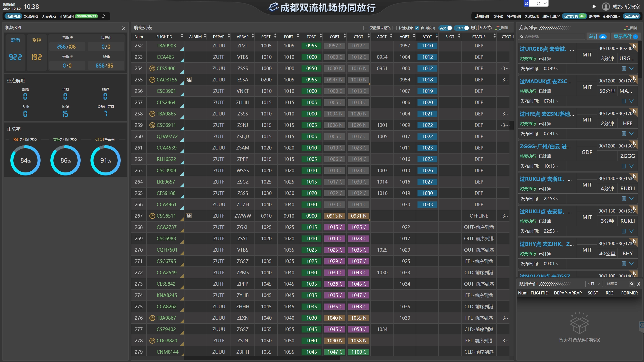
Task: Click the 航班查询 button in the top bar
Action: tap(631, 16)
